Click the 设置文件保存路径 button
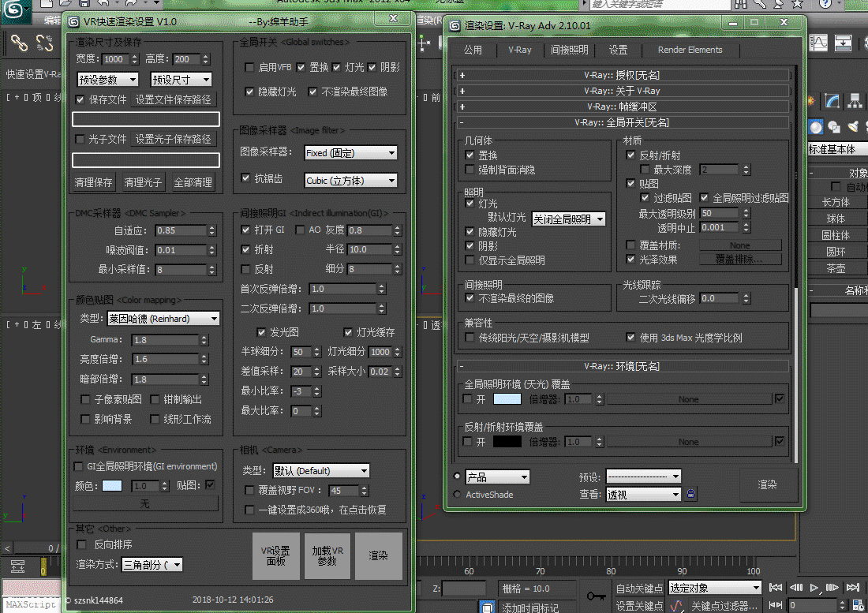This screenshot has width=868, height=613. [174, 100]
